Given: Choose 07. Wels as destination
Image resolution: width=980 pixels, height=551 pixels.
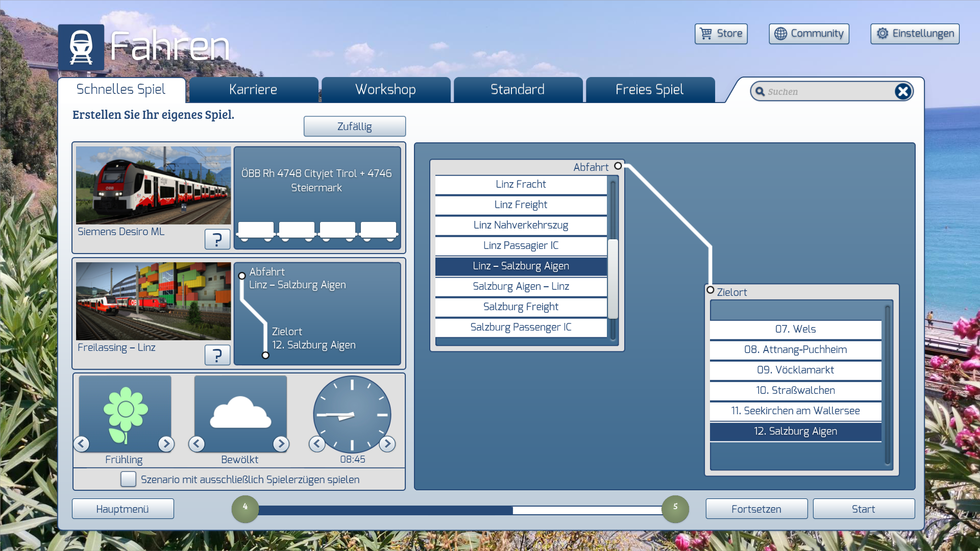Looking at the screenshot, I should [796, 329].
